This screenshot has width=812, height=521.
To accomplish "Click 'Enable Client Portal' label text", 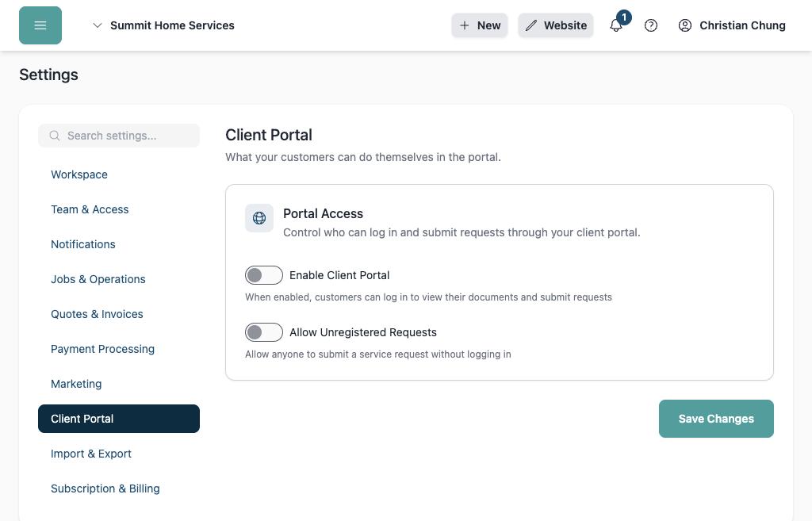I will coord(339,275).
